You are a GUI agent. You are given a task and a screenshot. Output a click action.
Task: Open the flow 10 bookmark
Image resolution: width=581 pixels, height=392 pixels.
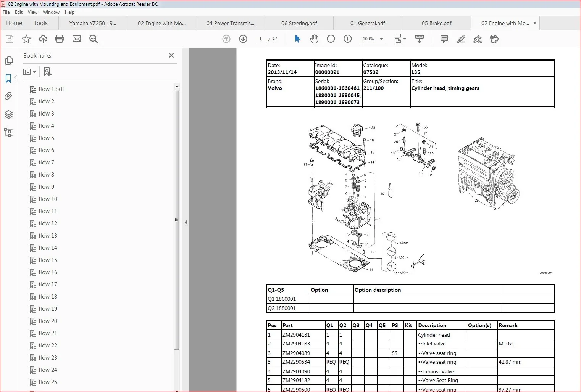pos(48,199)
